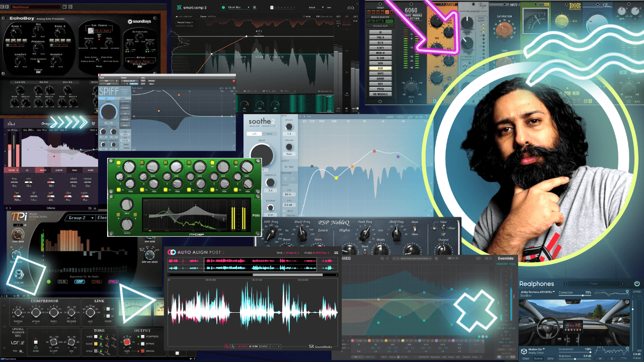Click the Pi GRP MIX MODE knob

149,255
